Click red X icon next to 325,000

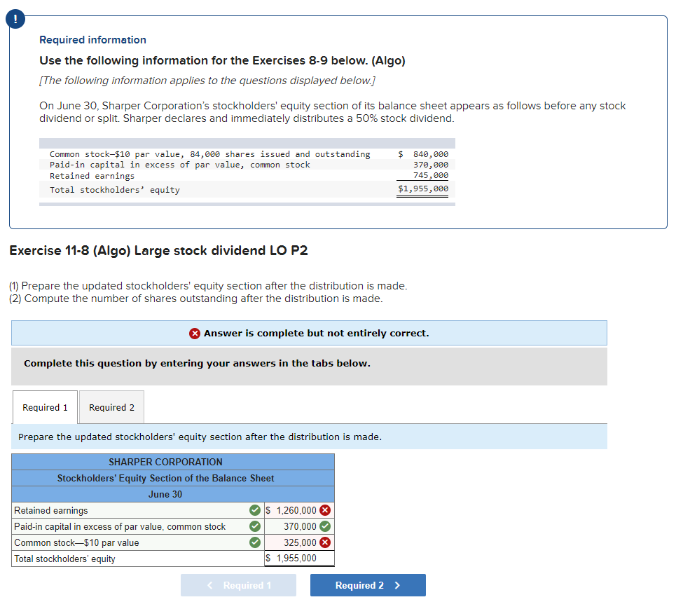pyautogui.click(x=326, y=542)
